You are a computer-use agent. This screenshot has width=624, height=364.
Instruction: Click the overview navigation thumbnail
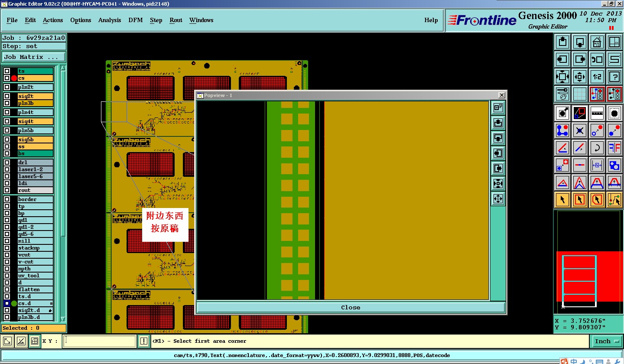(588, 262)
